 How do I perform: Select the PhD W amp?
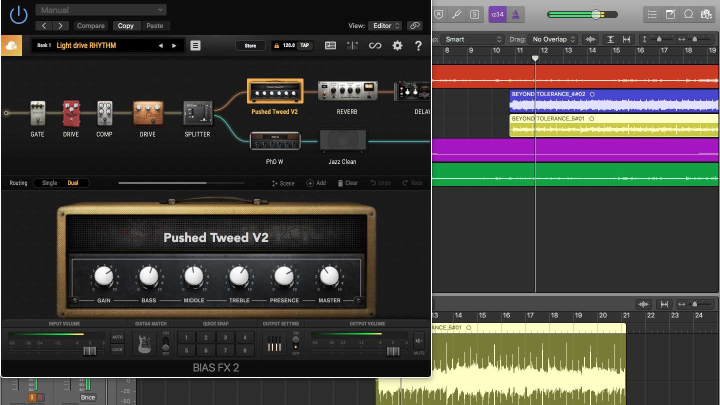click(x=275, y=141)
